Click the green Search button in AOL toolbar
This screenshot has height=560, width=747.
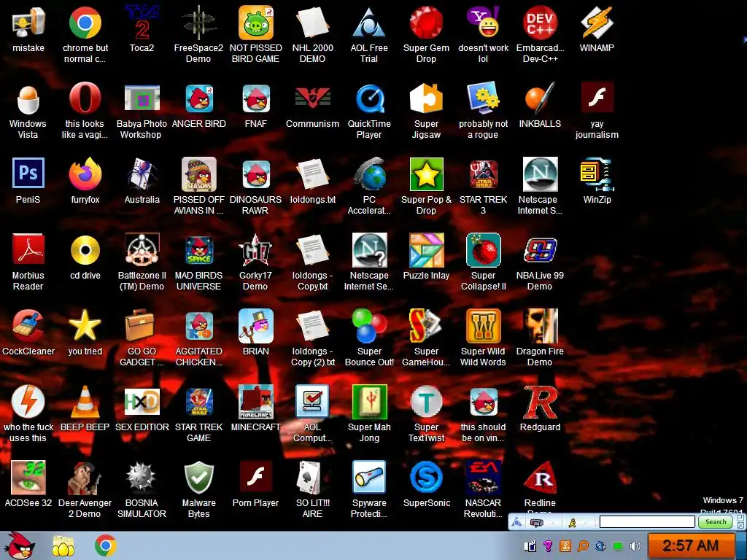tap(716, 522)
